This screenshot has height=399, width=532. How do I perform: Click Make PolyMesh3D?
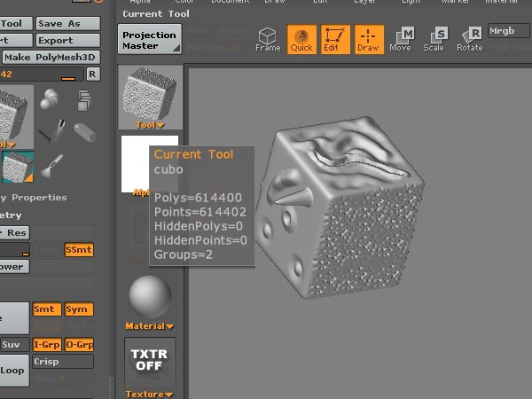(x=51, y=57)
